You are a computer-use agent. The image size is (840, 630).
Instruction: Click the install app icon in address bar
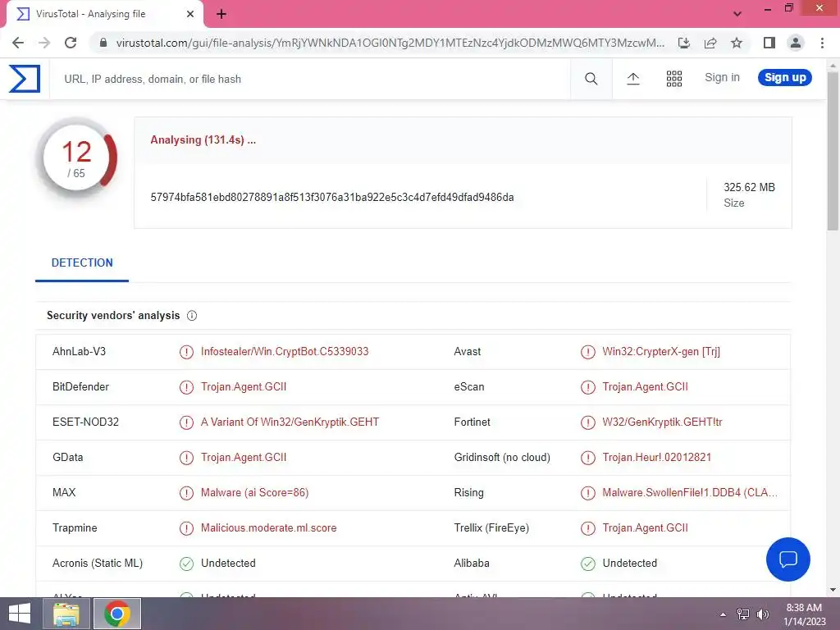click(684, 43)
